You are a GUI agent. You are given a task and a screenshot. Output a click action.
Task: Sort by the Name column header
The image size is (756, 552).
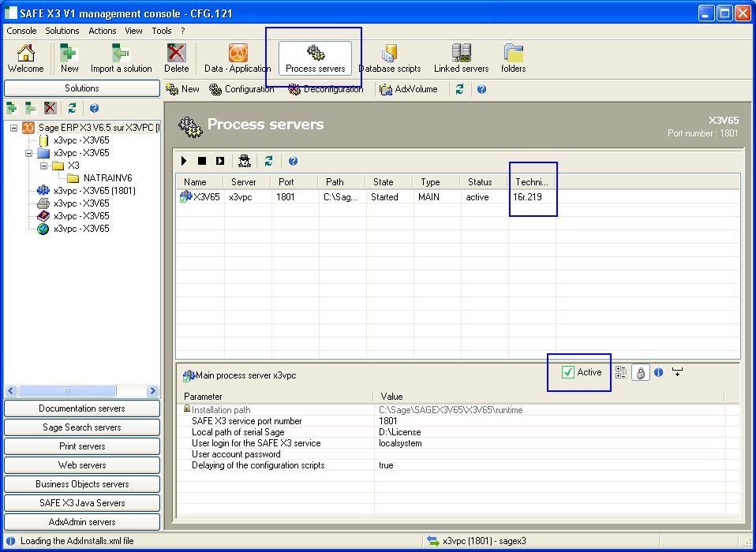[x=200, y=182]
